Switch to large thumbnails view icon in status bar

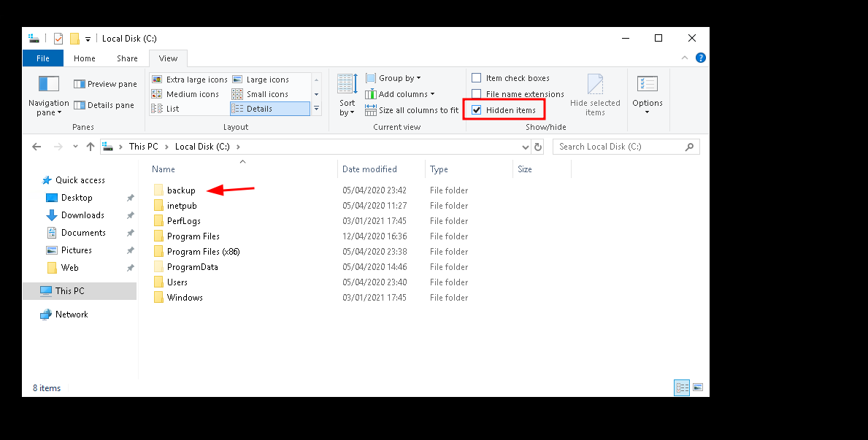tap(698, 387)
